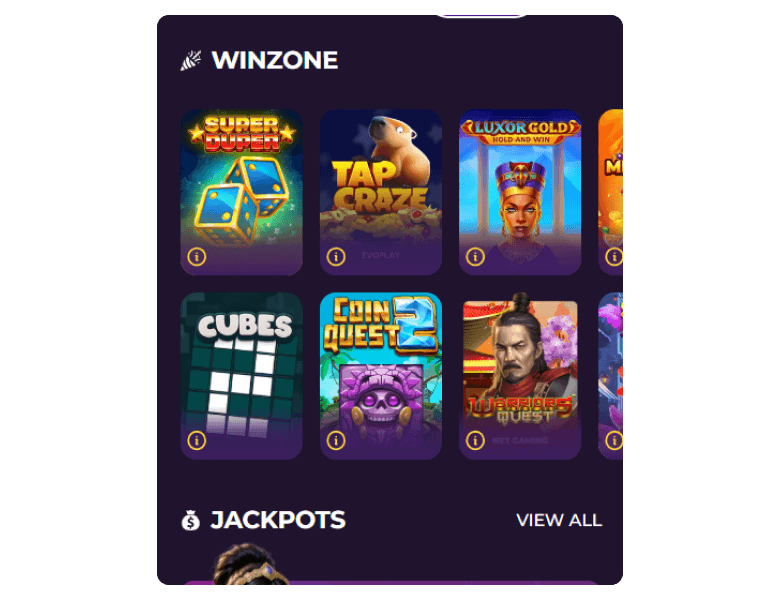
Task: Click info icon on partially visible bottom-right game
Action: pos(614,440)
